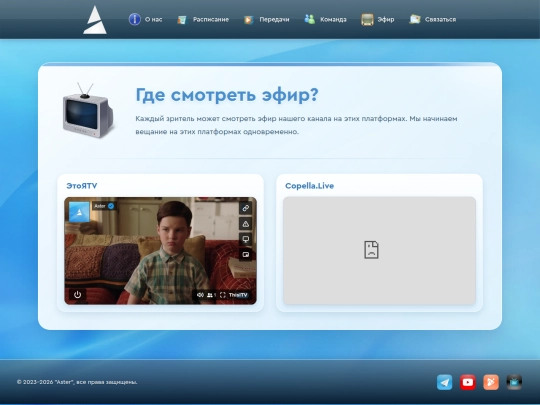540x405 pixels.
Task: Click the blue info icon next to О нас
Action: pyautogui.click(x=135, y=19)
